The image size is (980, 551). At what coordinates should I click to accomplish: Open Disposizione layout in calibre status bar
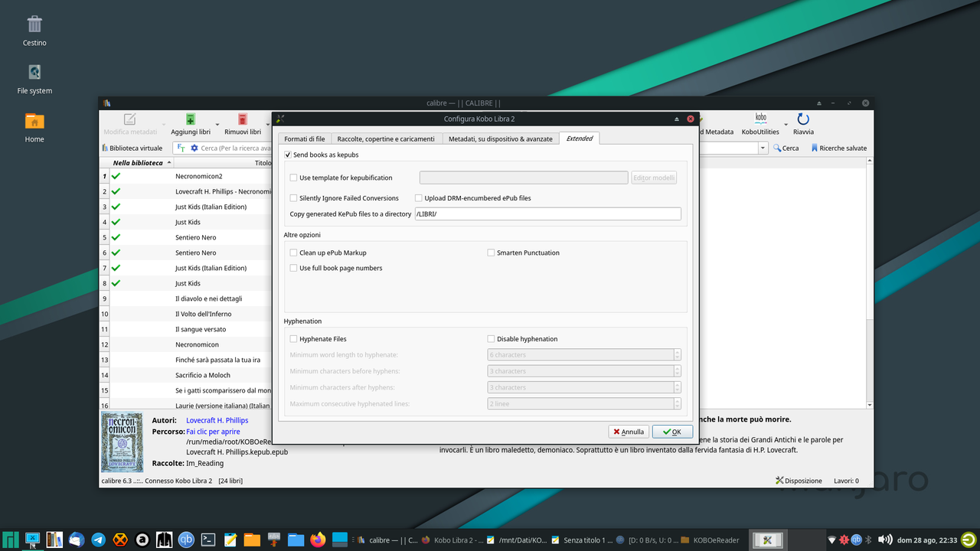799,481
